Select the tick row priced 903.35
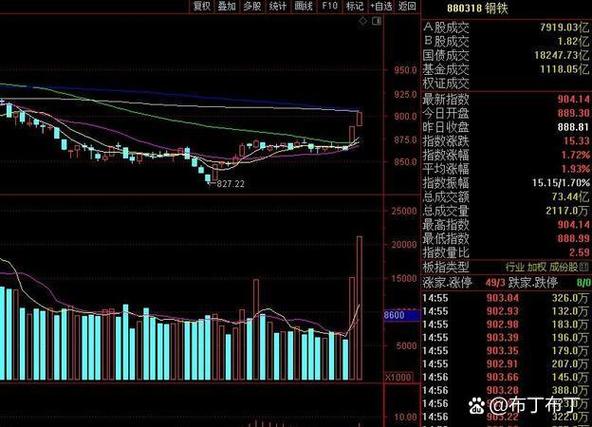Viewport: 592px width, 427px height. coord(506,351)
